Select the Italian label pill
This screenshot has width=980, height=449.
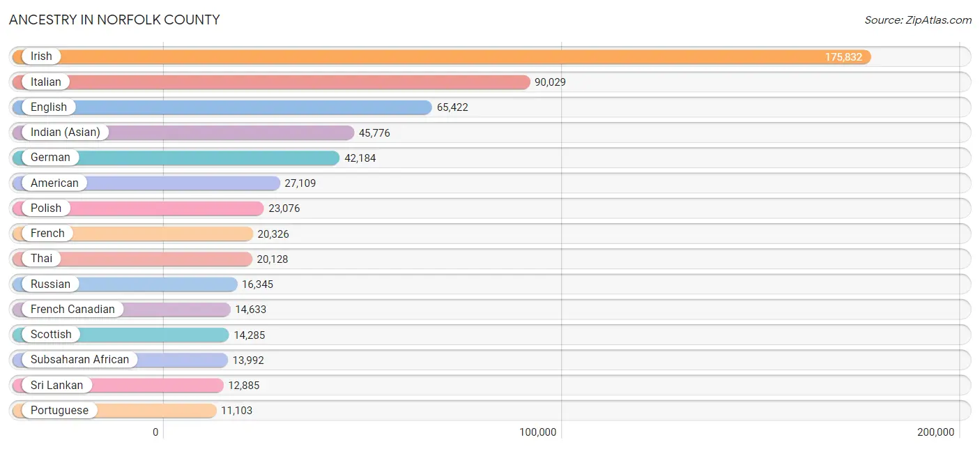click(46, 82)
